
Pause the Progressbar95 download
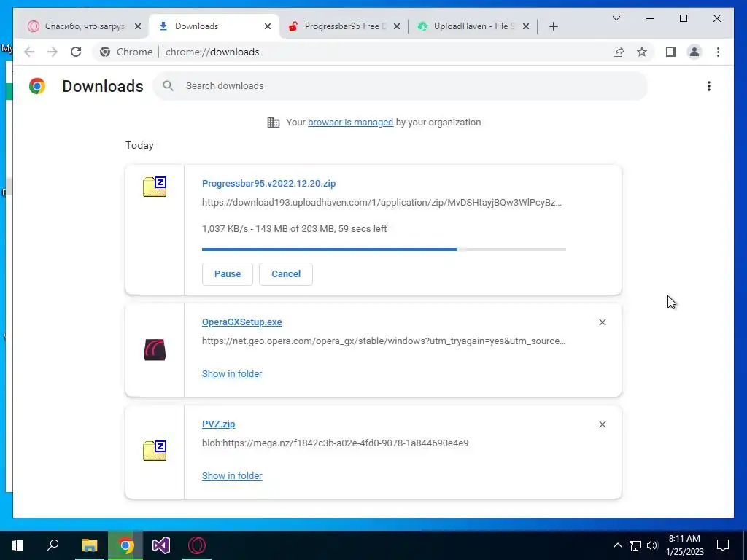228,274
